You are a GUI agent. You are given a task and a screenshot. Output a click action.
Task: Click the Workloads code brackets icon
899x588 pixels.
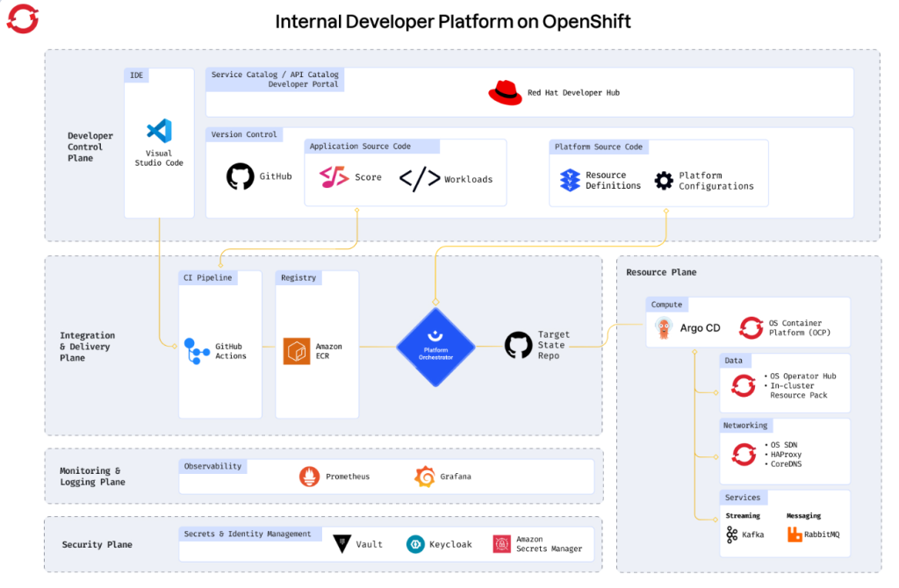coord(420,179)
